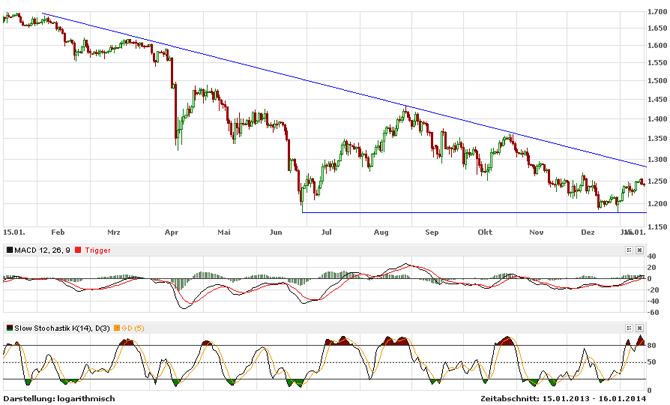
Task: Select the MACD 12, 26, 9 label
Action: pos(43,248)
